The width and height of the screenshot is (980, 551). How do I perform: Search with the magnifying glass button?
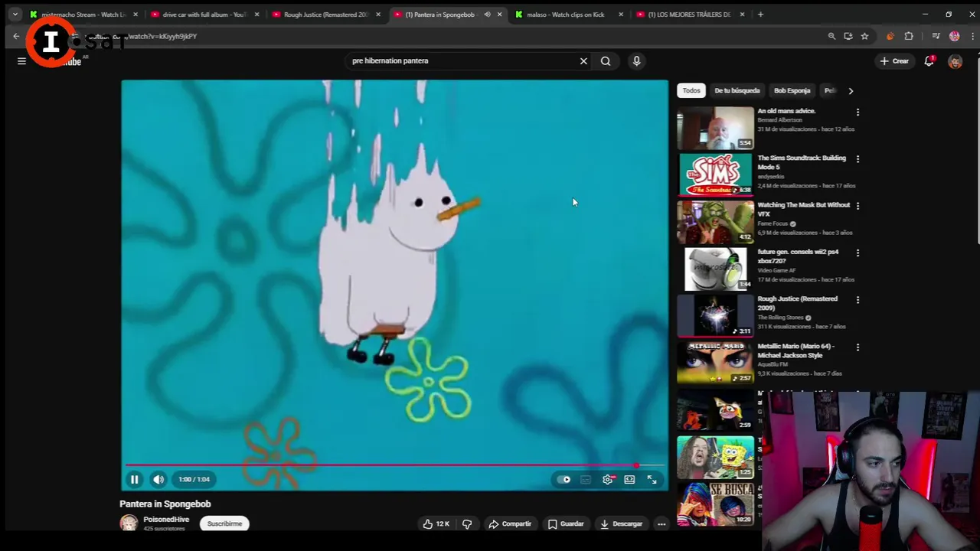coord(606,61)
